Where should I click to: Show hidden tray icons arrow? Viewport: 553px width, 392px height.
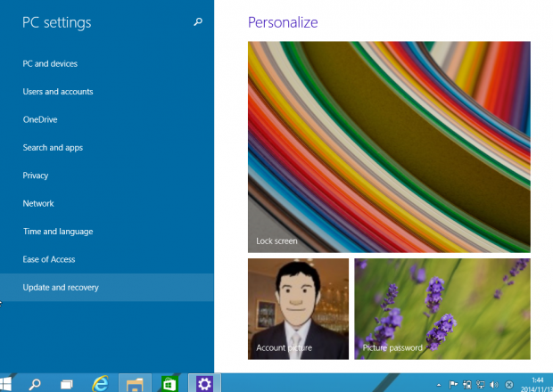click(438, 385)
